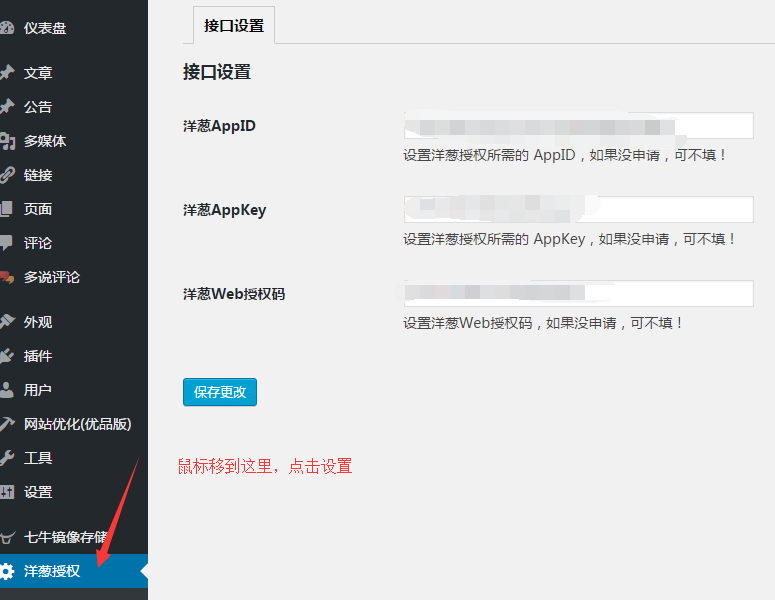Screen dimensions: 775x600
Task: Click the page icon beside 页面
Action: click(6, 209)
